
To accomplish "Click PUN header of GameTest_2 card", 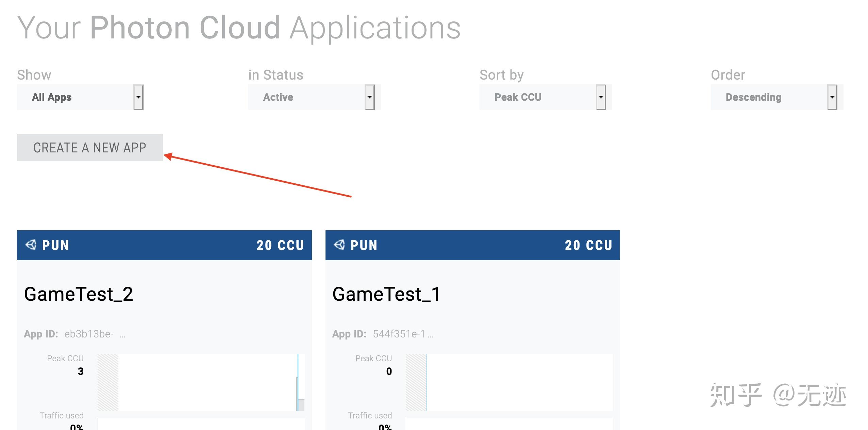I will (55, 245).
